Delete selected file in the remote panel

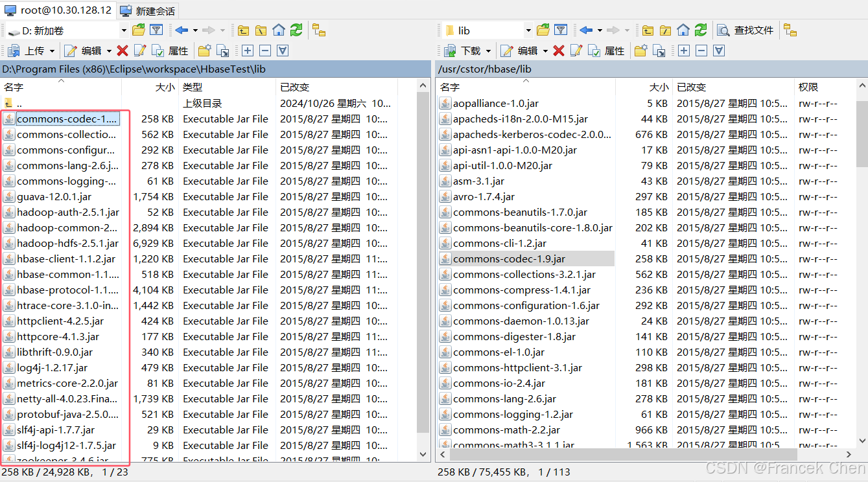pyautogui.click(x=559, y=51)
